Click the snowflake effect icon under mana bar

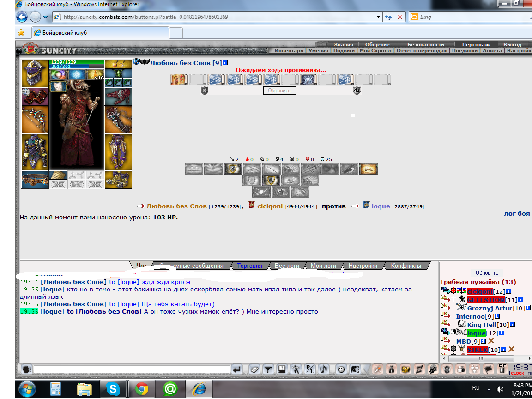pyautogui.click(x=76, y=75)
